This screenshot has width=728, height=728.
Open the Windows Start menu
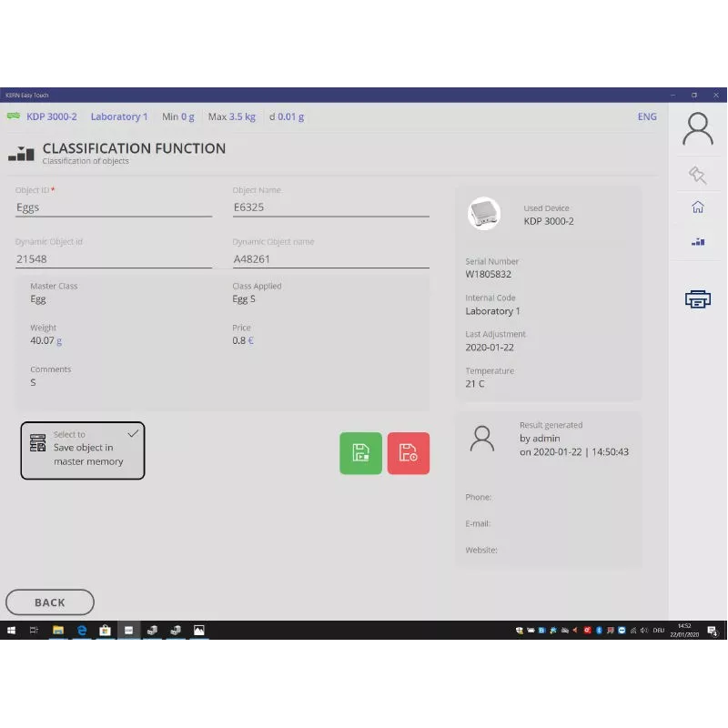pyautogui.click(x=12, y=630)
